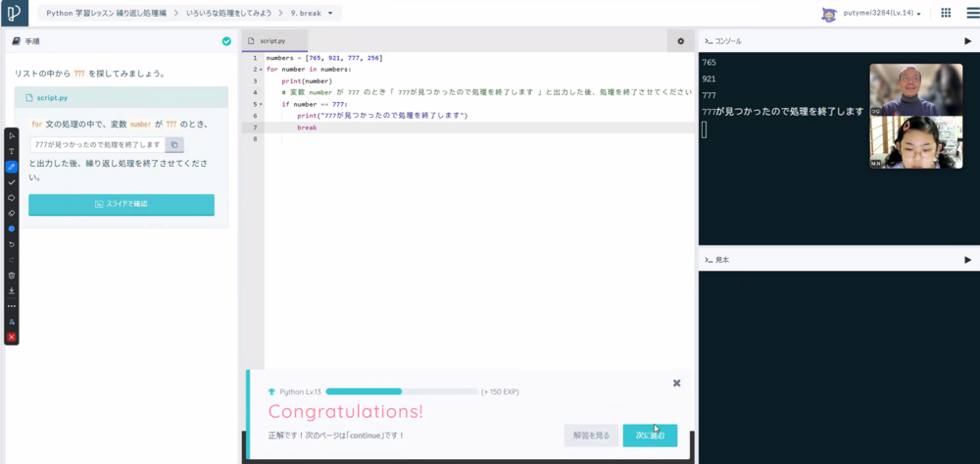Collapse the if block fold arrow on line 5
The image size is (980, 464).
261,104
